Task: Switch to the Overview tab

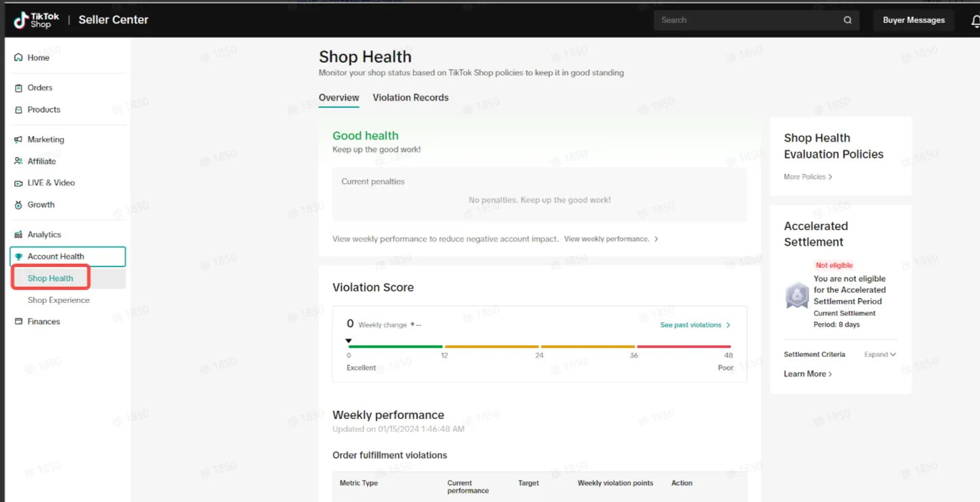Action: coord(339,98)
